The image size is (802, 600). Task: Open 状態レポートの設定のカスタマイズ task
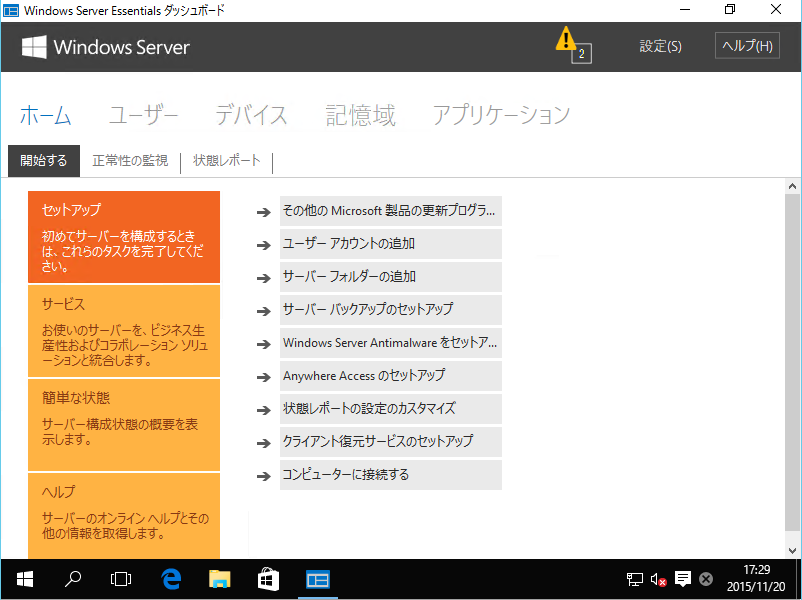click(391, 409)
